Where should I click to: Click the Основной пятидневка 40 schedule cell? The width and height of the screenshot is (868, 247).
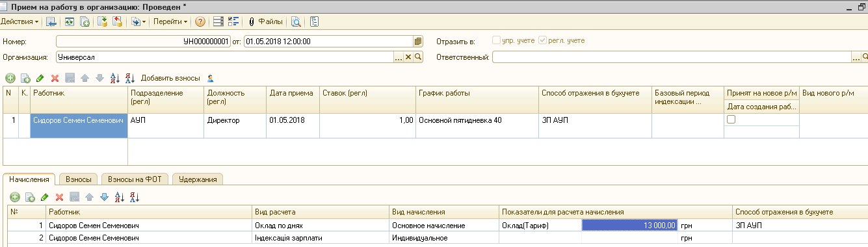477,126
